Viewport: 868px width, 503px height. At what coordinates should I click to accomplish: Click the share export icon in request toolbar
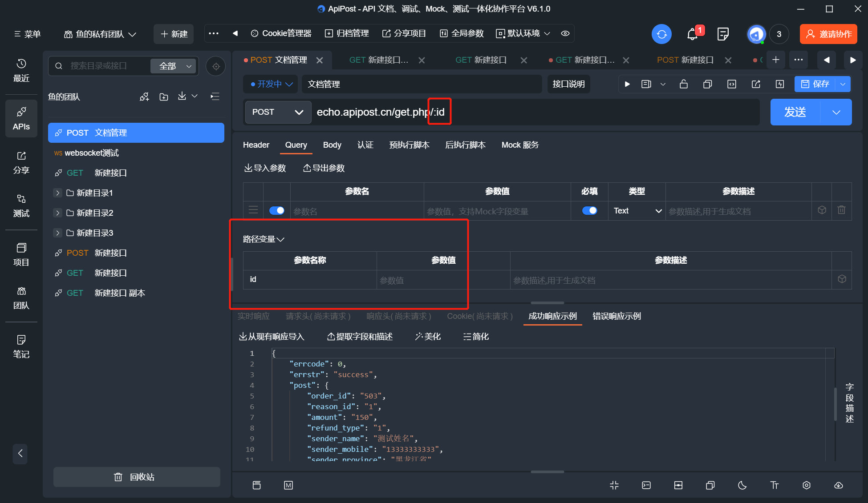click(756, 84)
